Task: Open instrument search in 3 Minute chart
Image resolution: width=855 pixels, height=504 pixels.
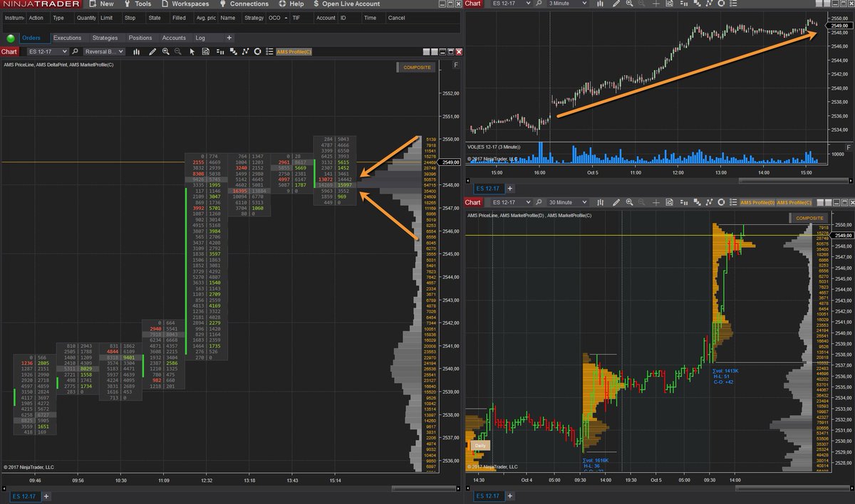Action: click(539, 4)
